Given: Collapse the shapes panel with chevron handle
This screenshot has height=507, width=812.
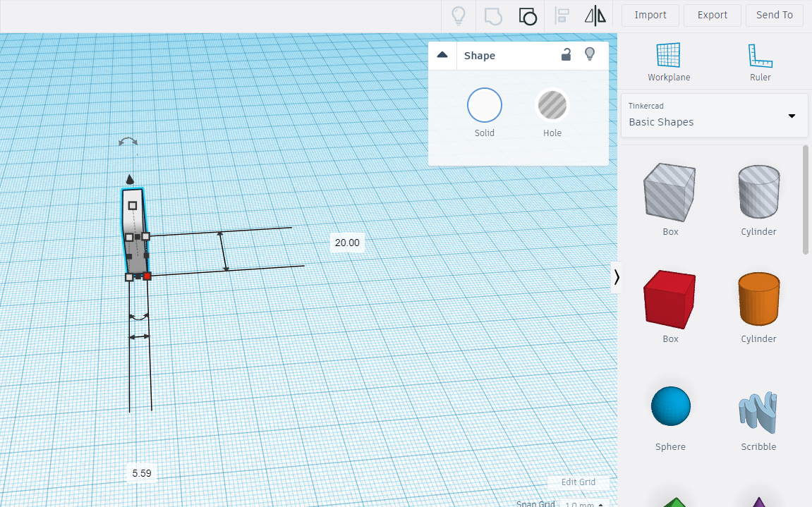Looking at the screenshot, I should point(617,278).
